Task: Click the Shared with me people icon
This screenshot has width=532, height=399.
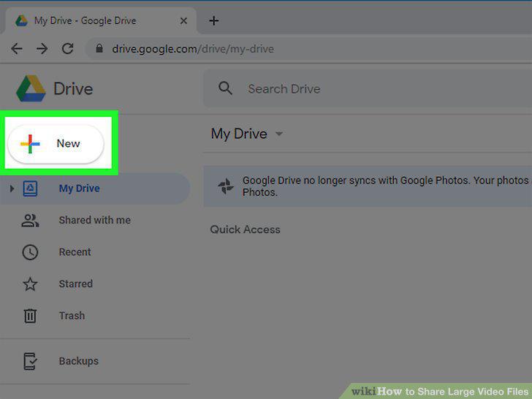Action: 30,220
